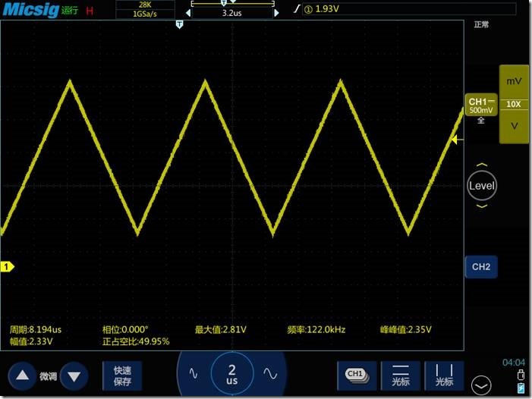This screenshot has width=532, height=399.
Task: Lower trigger level with the chevron below Level
Action: click(482, 206)
